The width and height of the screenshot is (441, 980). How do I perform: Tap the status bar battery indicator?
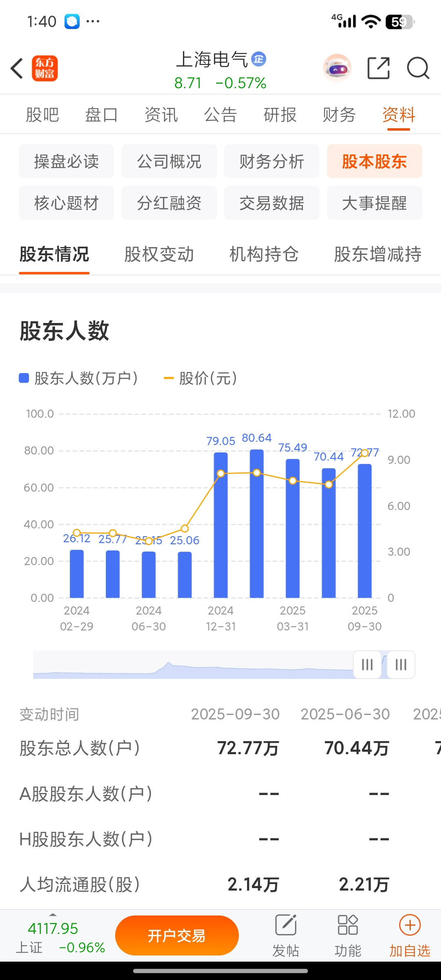400,21
